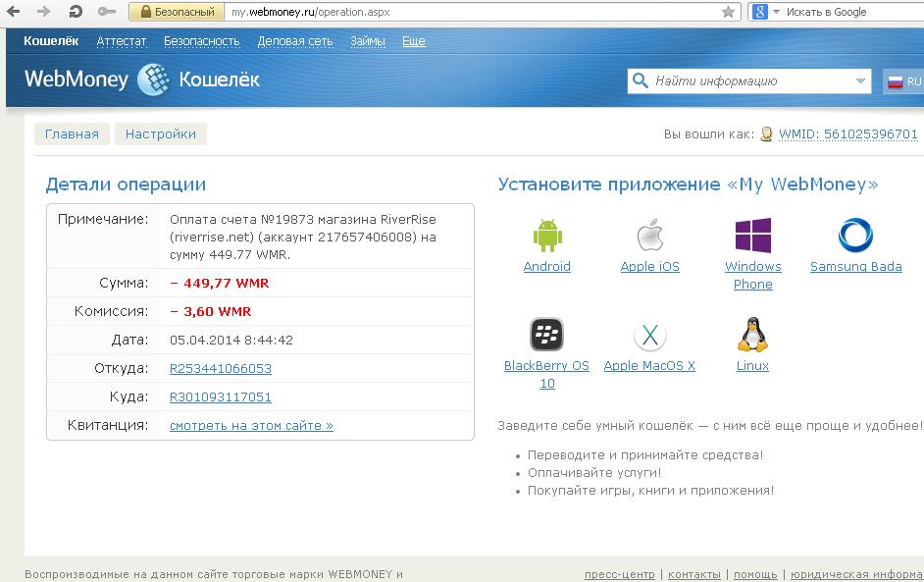Viewport: 924px width, 582px height.
Task: Click the BlackBerry OS 10 icon
Action: (x=547, y=335)
